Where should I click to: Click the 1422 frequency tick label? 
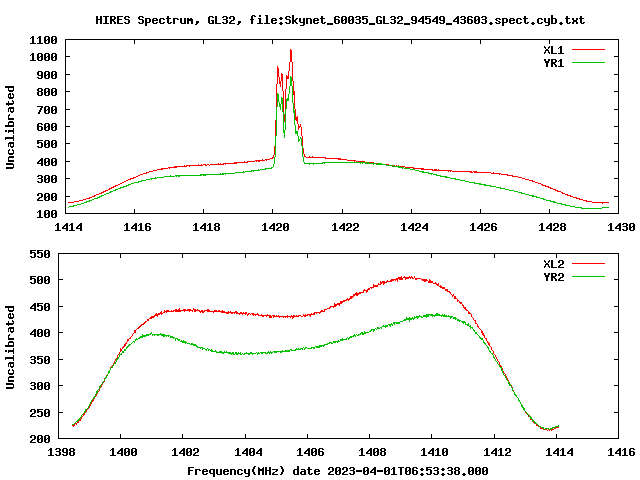(345, 227)
